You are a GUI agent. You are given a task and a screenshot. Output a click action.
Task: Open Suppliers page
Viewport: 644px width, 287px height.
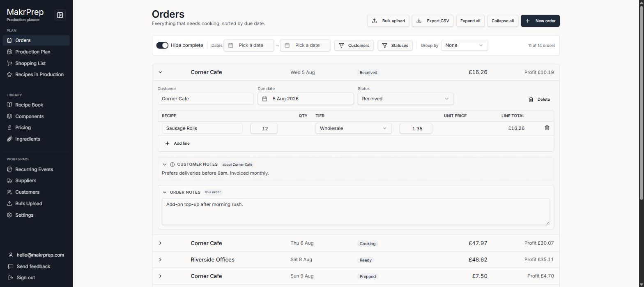pos(36,181)
